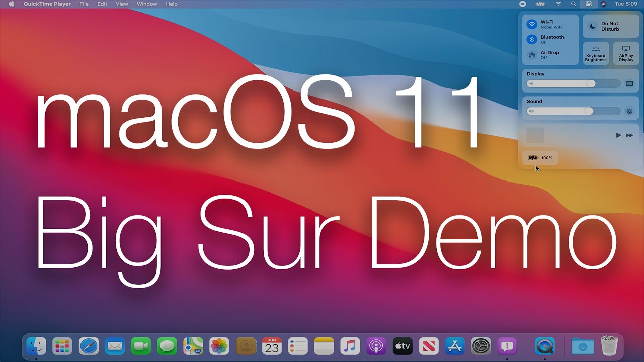Open the Apple menu
Screen dimensions: 644x362
[11, 4]
